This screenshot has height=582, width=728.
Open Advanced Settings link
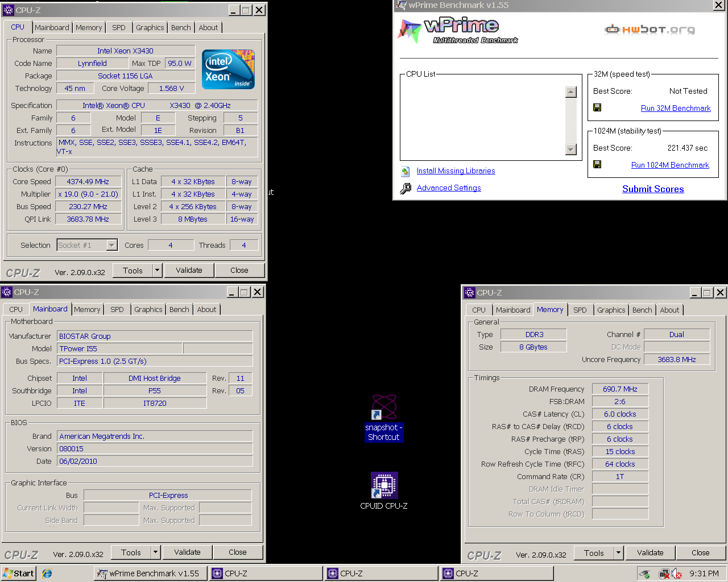coord(449,188)
